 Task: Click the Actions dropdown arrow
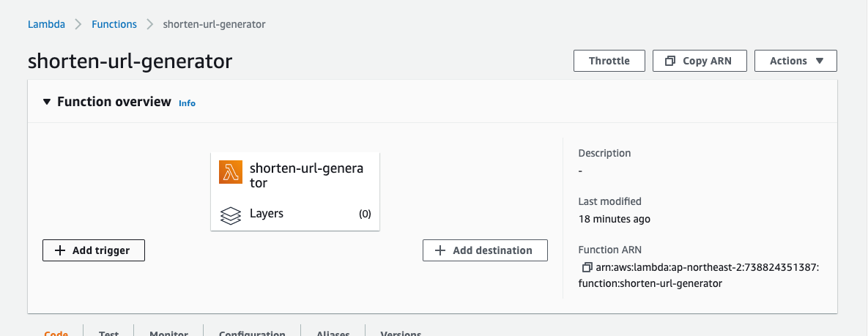tap(820, 61)
